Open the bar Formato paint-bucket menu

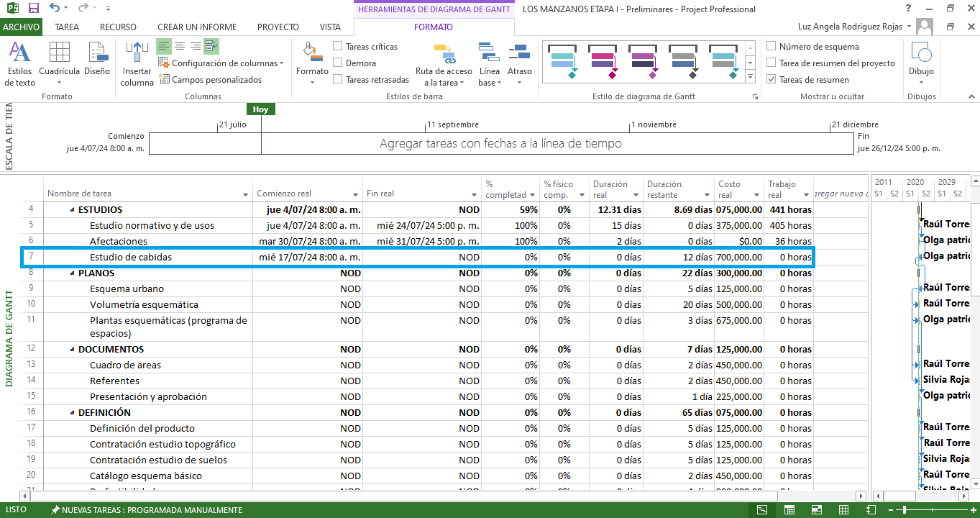coord(312,63)
